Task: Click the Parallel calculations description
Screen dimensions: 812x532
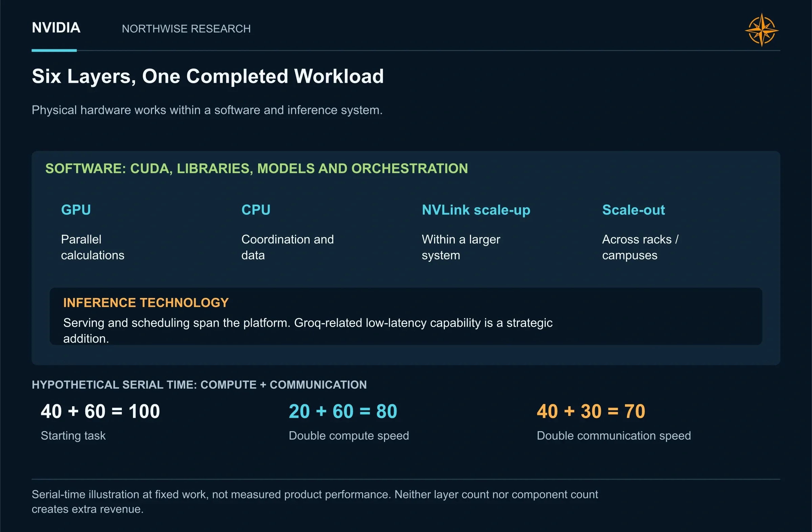Action: point(93,247)
